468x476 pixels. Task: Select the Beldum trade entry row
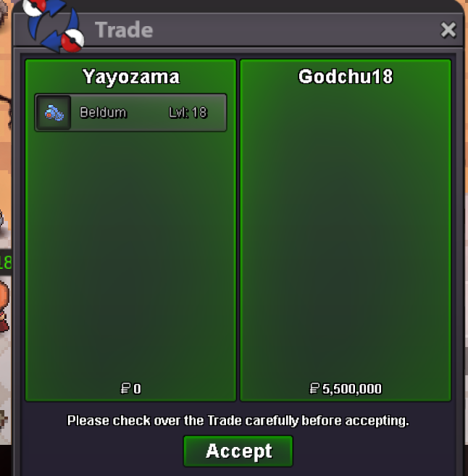[x=130, y=112]
